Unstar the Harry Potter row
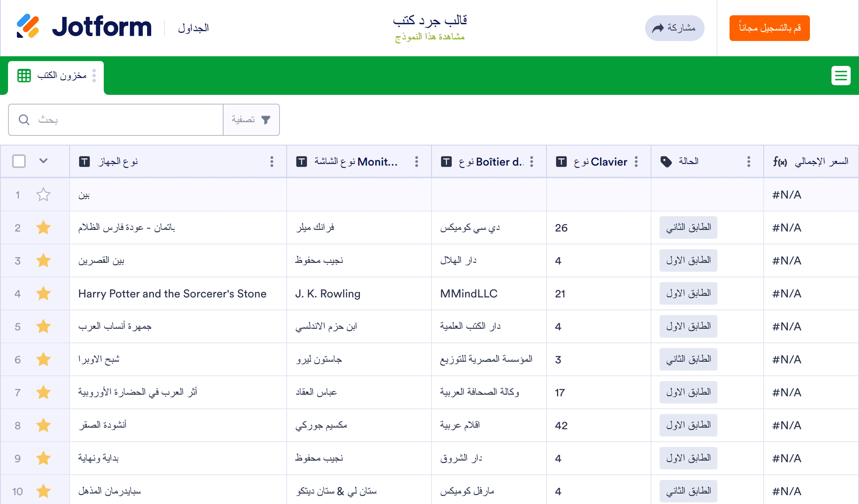Image resolution: width=859 pixels, height=504 pixels. [43, 294]
